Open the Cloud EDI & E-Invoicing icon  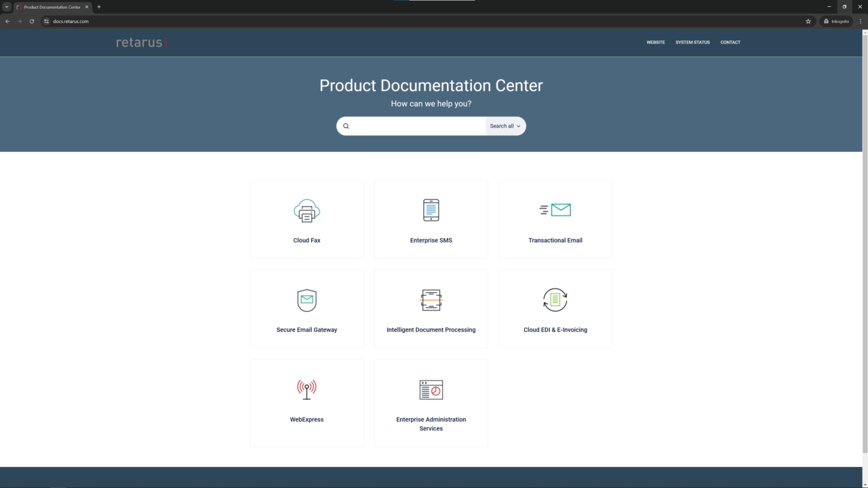(555, 300)
